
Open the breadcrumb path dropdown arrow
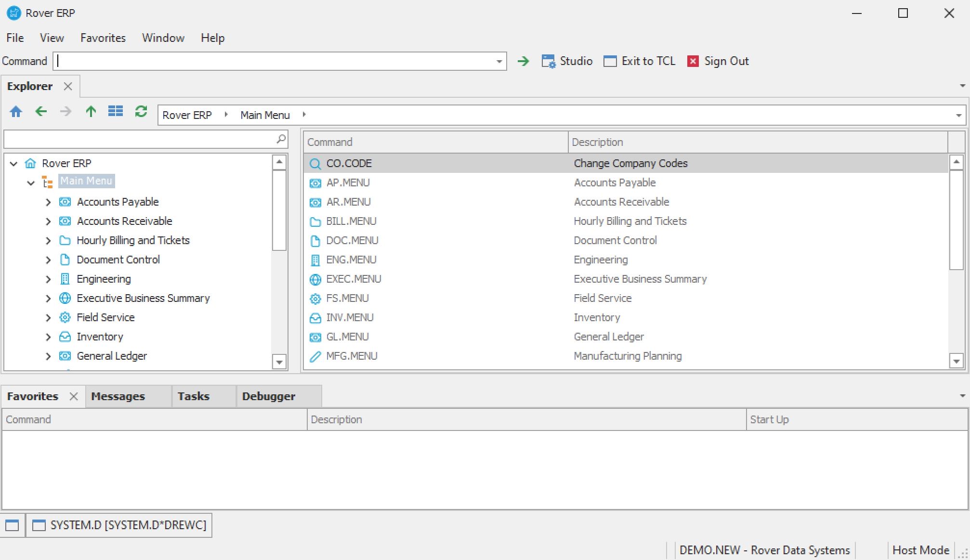[x=958, y=116]
